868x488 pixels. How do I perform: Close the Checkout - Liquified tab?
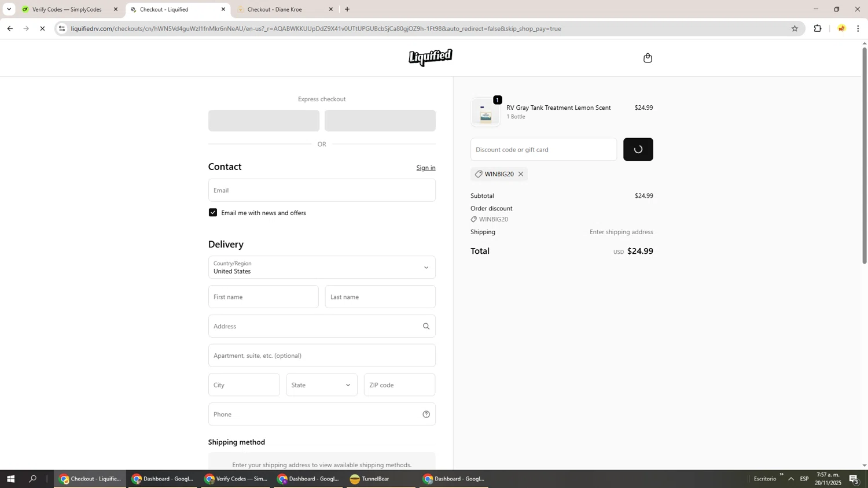click(223, 9)
